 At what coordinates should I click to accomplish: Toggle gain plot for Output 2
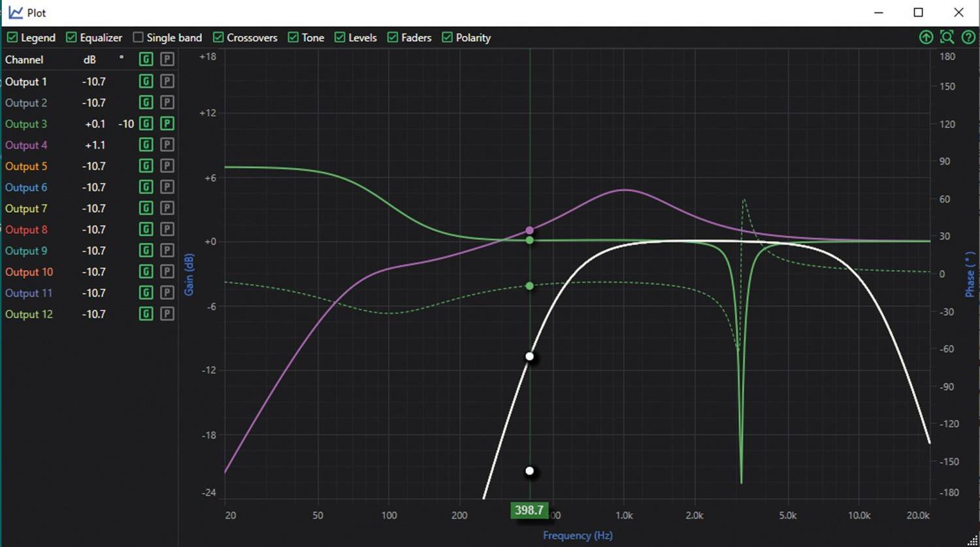(146, 103)
